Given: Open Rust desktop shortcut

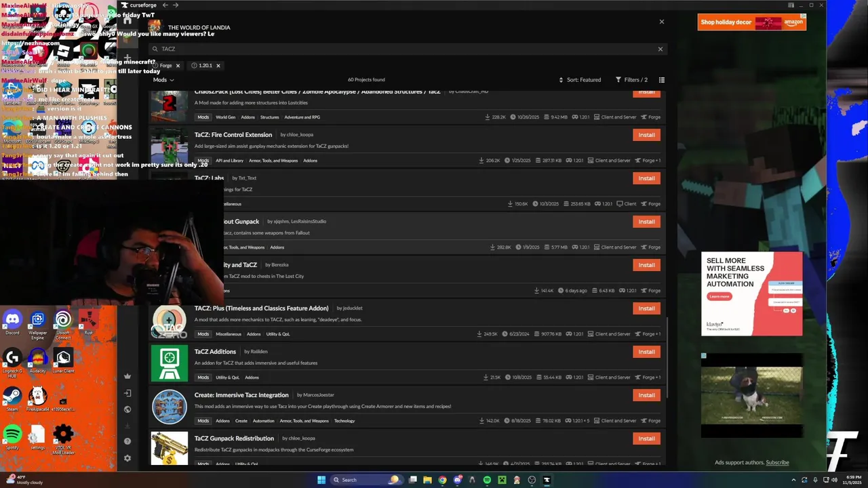Looking at the screenshot, I should [88, 323].
